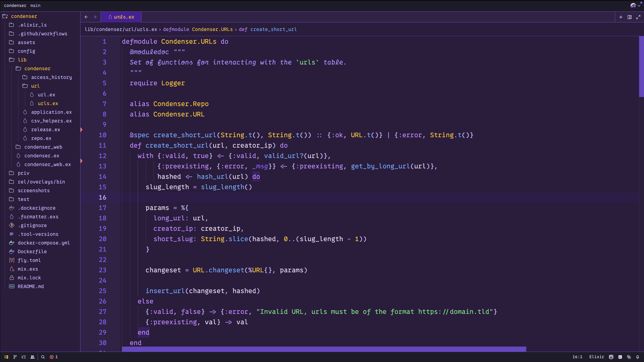The width and height of the screenshot is (644, 362).
Task: Open the Project Panel from status bar
Action: point(6,357)
